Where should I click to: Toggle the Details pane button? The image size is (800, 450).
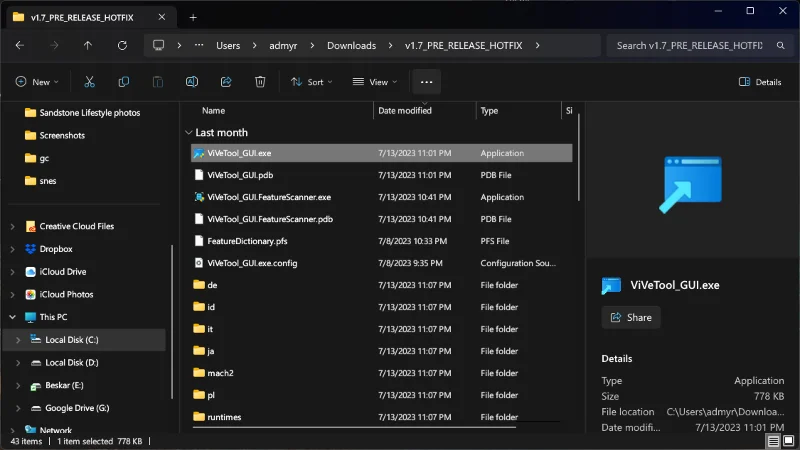[760, 82]
